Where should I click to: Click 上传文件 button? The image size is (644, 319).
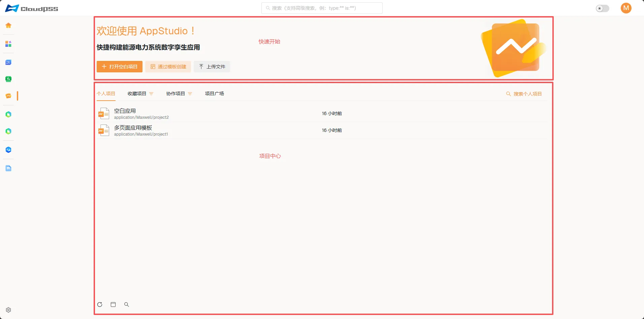pos(212,67)
